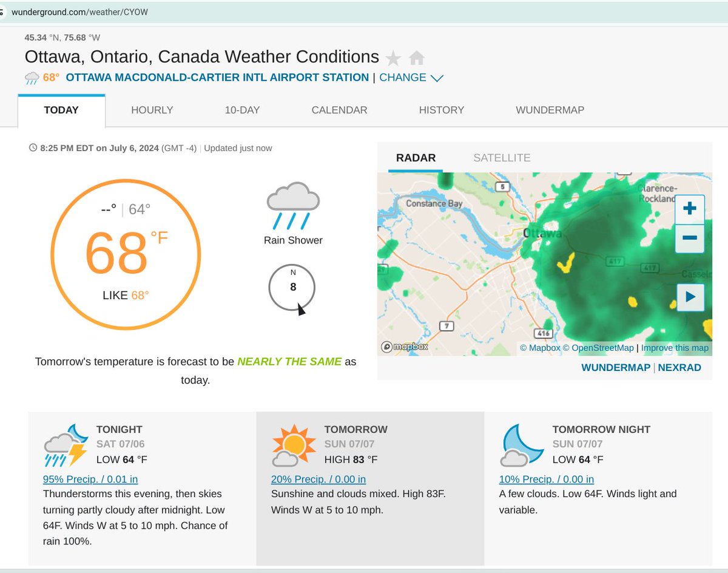Click the browser address bar URL
Image resolution: width=728 pixels, height=573 pixels.
click(x=79, y=12)
